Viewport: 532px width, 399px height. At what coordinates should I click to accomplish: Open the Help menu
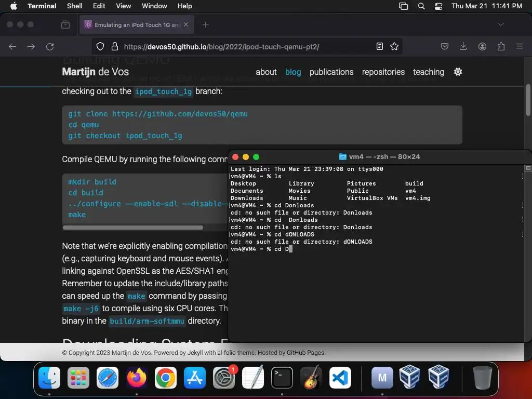tap(184, 6)
